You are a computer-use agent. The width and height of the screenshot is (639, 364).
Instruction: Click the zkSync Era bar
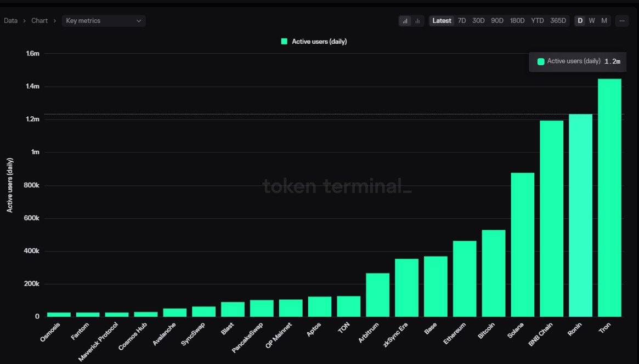[406, 288]
